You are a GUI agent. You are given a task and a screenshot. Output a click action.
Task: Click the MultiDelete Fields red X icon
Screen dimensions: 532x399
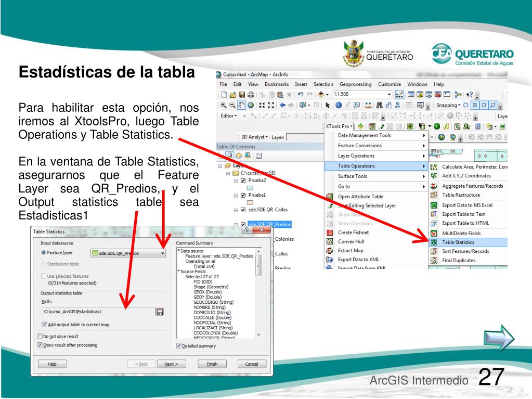point(434,234)
